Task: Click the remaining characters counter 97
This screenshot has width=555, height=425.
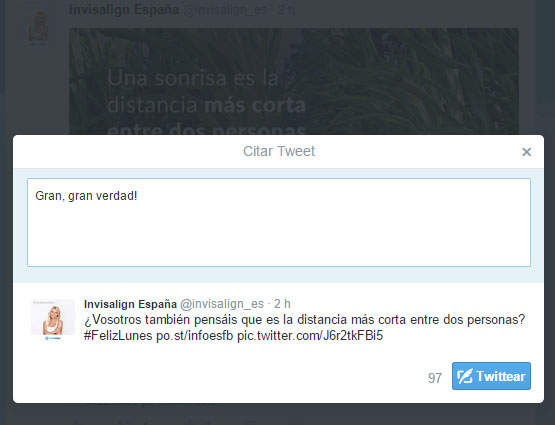Action: 435,378
